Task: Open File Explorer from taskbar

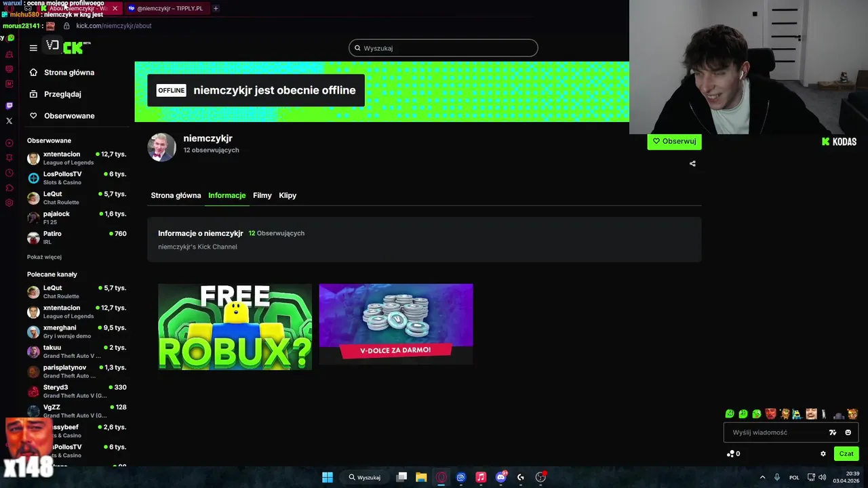Action: point(421,477)
